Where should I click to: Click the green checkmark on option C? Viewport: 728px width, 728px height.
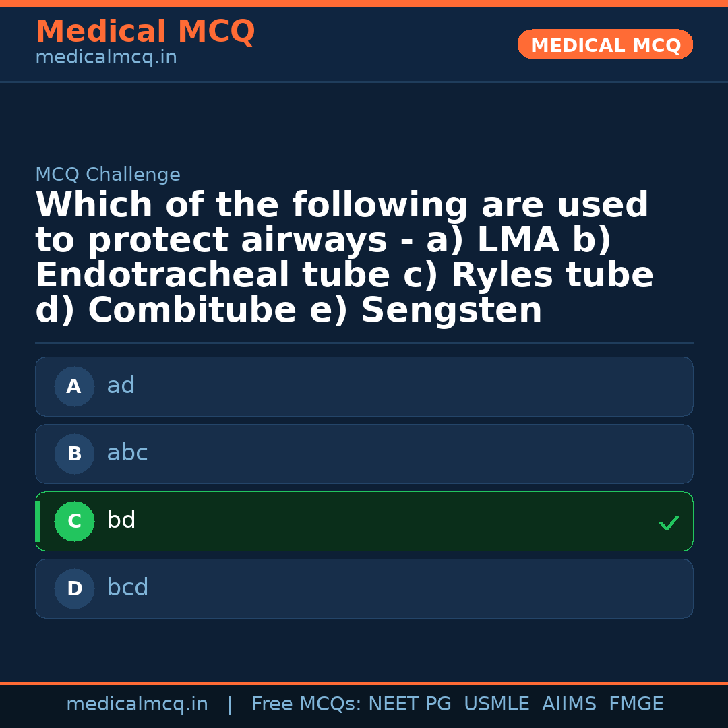[669, 522]
